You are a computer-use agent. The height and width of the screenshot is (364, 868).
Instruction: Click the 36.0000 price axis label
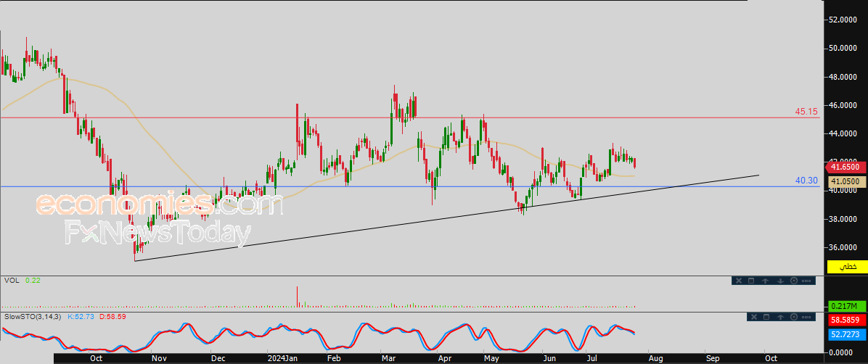coord(843,247)
